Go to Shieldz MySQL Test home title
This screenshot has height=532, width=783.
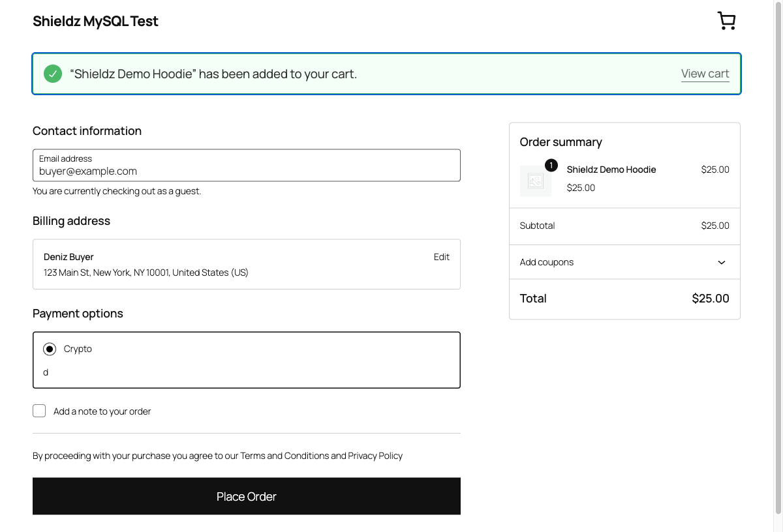pos(95,21)
